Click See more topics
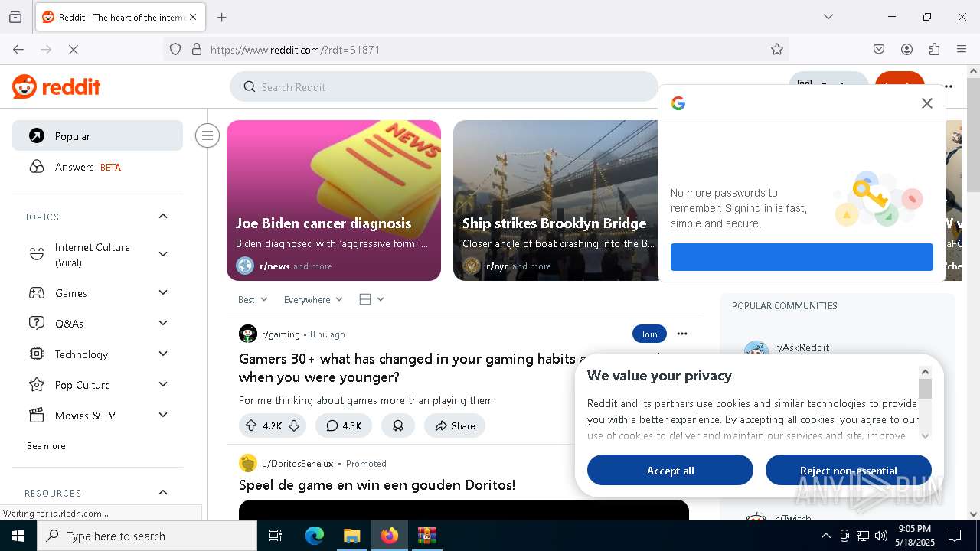 coord(46,446)
